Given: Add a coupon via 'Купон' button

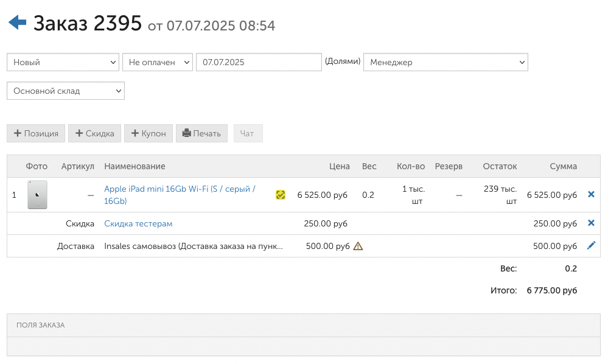Looking at the screenshot, I should pyautogui.click(x=149, y=133).
